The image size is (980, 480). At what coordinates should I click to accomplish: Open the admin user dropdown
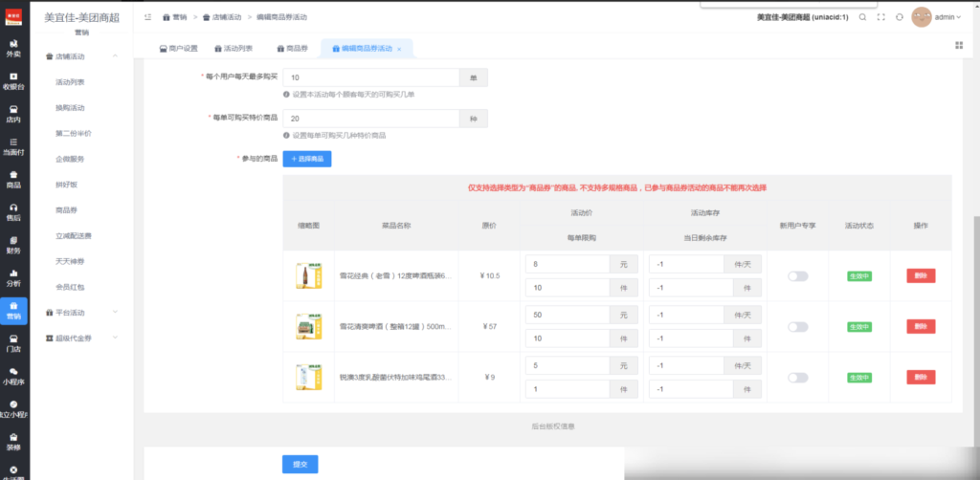(947, 17)
